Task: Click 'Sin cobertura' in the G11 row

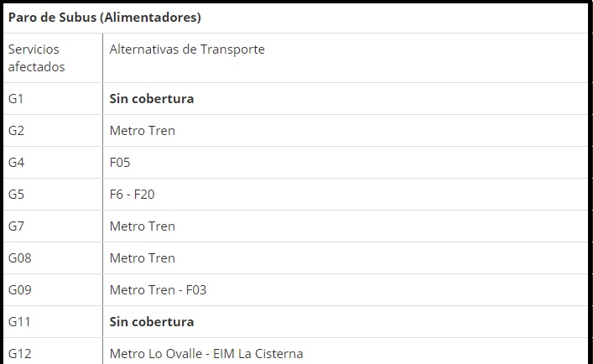Action: (x=152, y=322)
